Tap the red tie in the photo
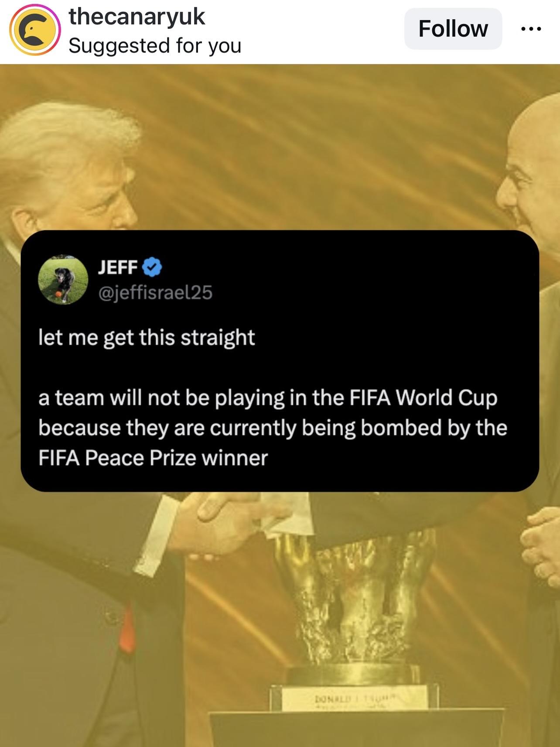The image size is (560, 747). pyautogui.click(x=127, y=628)
